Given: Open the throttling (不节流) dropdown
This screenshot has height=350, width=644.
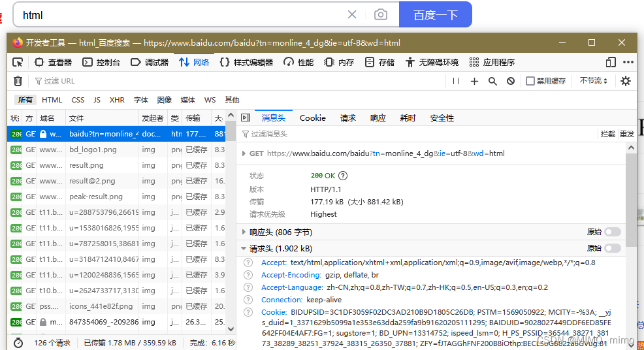Looking at the screenshot, I should click(x=593, y=81).
